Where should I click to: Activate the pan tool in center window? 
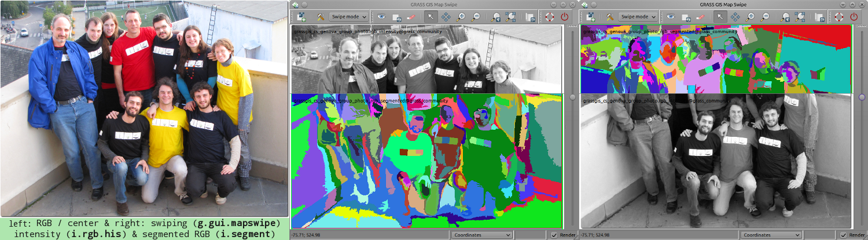coord(446,17)
